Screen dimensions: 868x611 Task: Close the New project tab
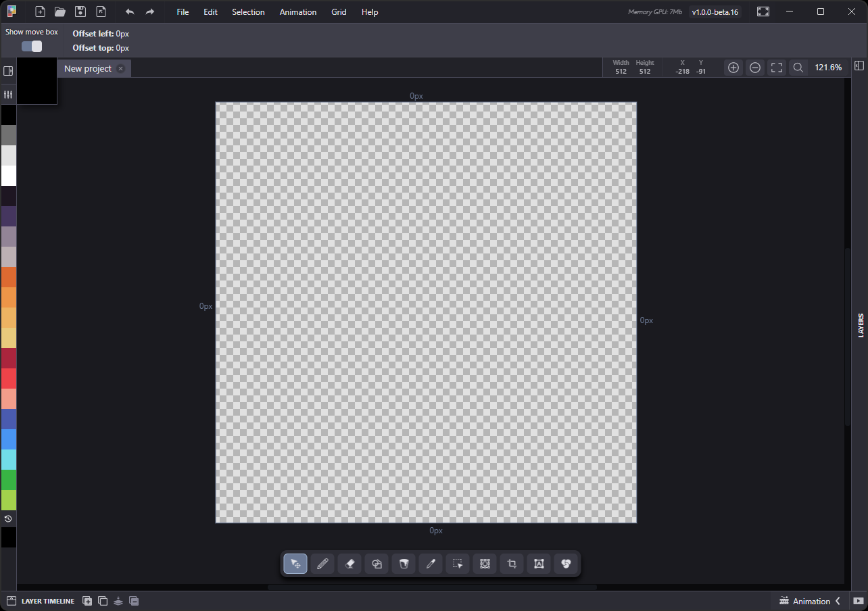[121, 68]
